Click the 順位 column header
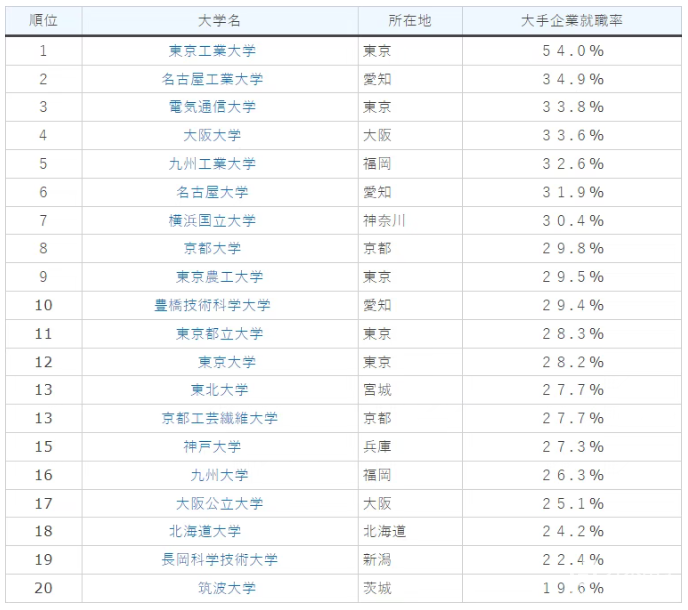Viewport: 688px width, 610px height. click(43, 21)
